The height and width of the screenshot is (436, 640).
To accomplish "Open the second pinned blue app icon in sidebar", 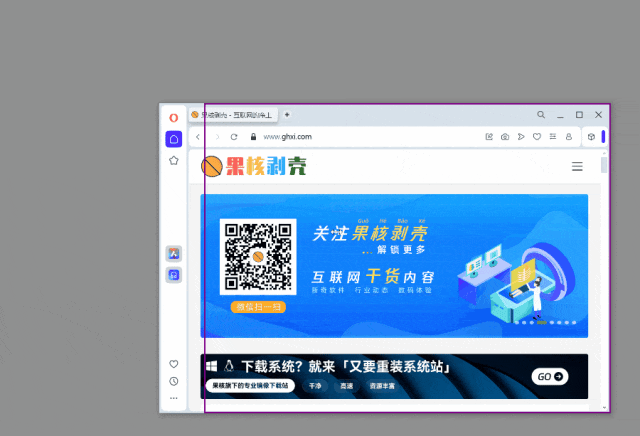I will click(x=173, y=275).
